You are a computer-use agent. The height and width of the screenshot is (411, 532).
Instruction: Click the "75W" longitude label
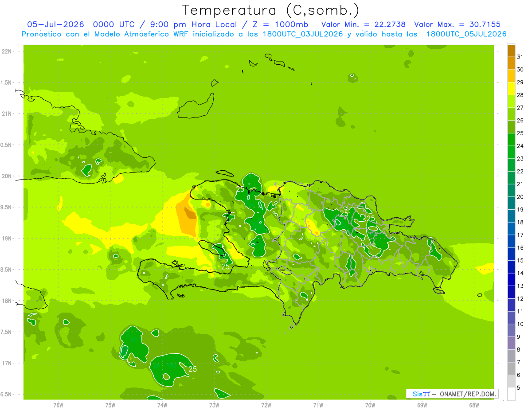tap(110, 405)
